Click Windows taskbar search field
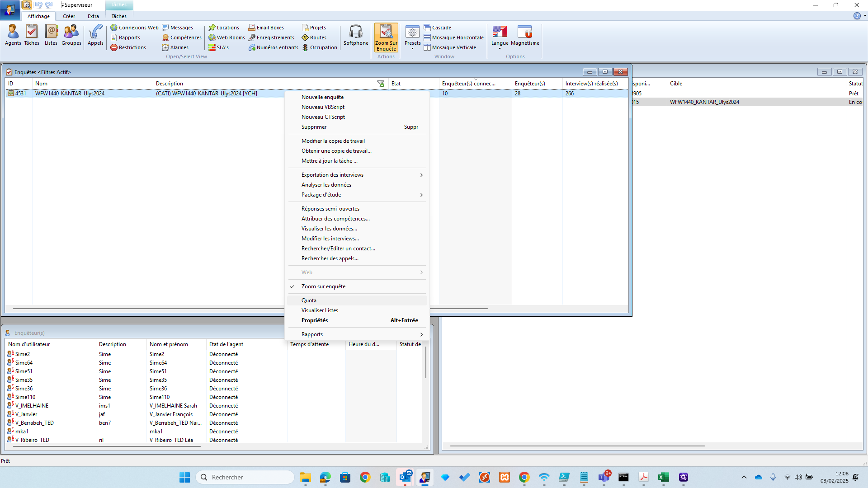Viewport: 868px width, 488px height. point(245,477)
